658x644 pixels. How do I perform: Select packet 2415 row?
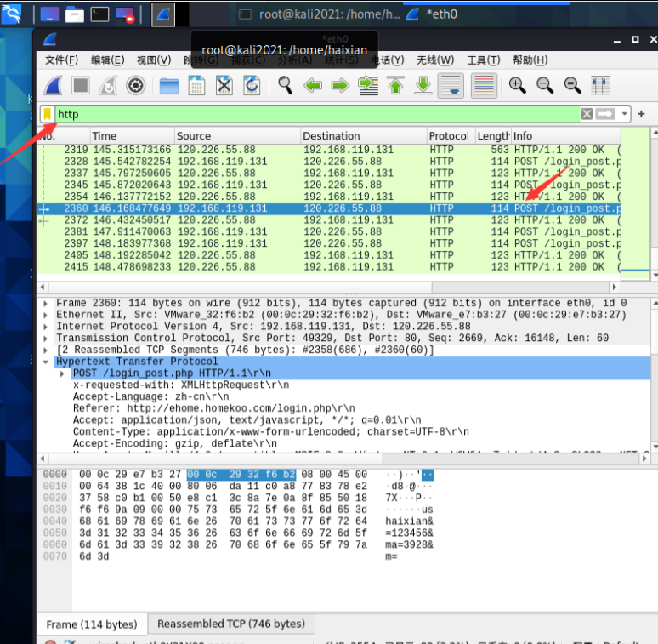click(329, 267)
